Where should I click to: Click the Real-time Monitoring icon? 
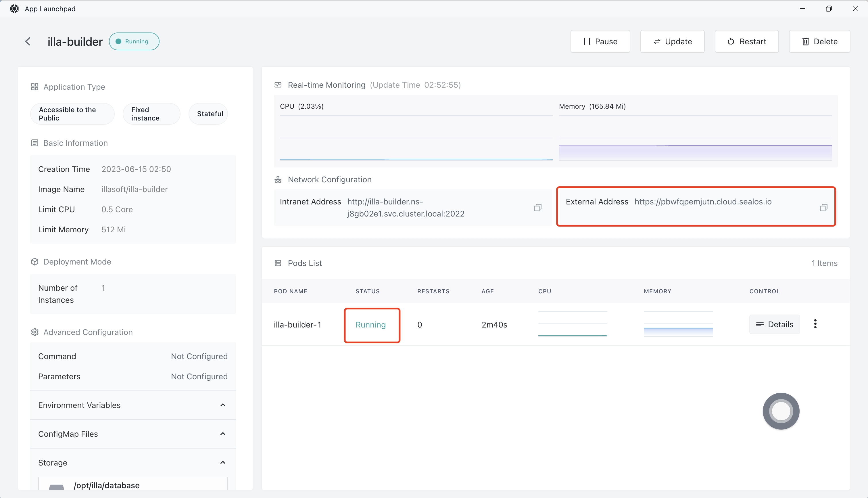coord(278,85)
